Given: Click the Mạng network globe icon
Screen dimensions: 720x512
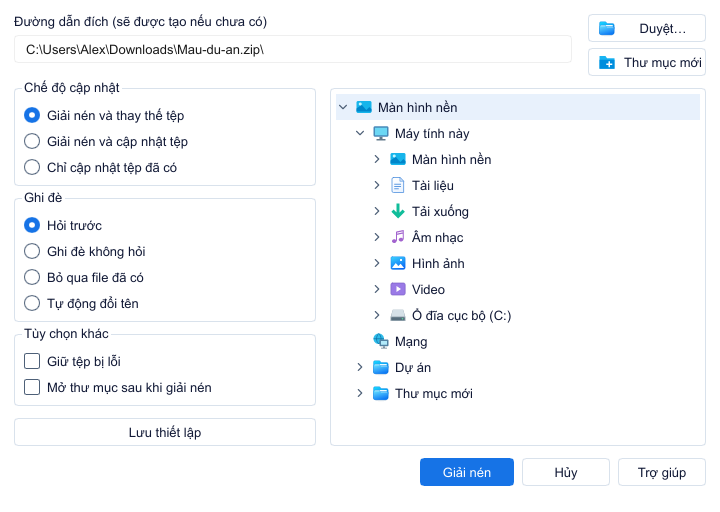Looking at the screenshot, I should pos(381,341).
